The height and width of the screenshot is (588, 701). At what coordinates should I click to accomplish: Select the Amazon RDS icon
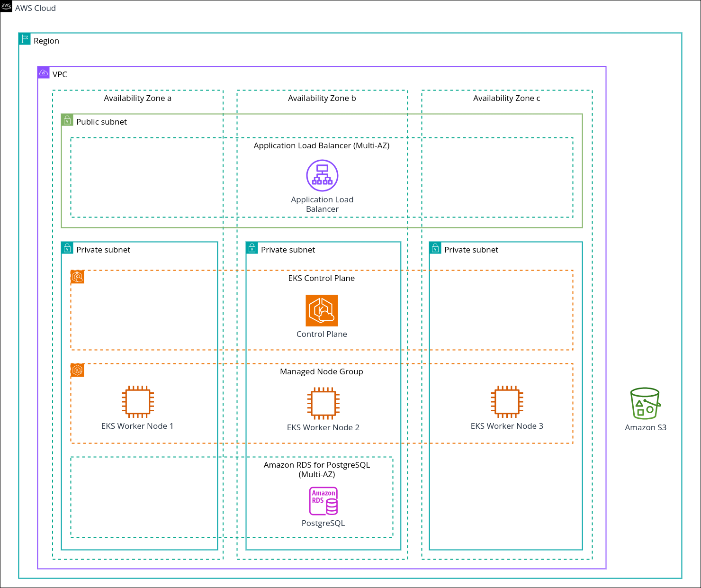coord(324,501)
